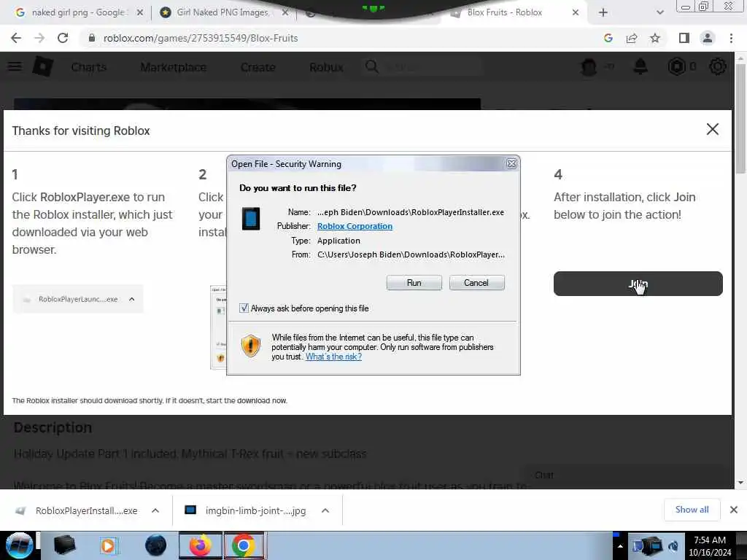Click the installer screenshot thumbnail under step 2
This screenshot has width=747, height=560.
[x=218, y=327]
